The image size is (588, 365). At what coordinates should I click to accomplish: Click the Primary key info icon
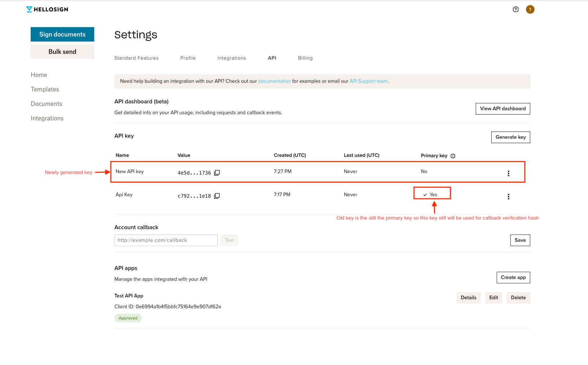coord(453,156)
